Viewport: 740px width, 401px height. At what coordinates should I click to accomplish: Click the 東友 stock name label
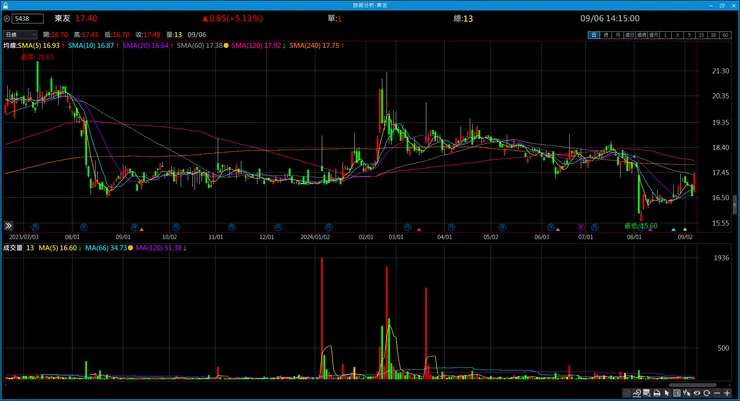click(x=62, y=18)
